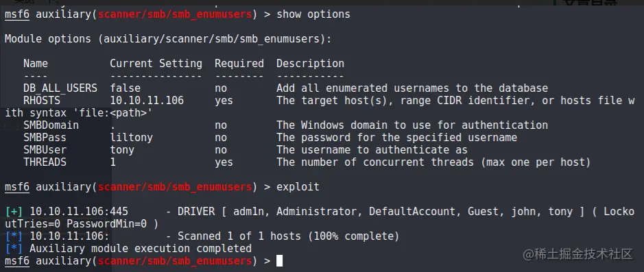Click the RHOSTS value 10.10.11.106
The image size is (644, 272).
pyautogui.click(x=147, y=101)
